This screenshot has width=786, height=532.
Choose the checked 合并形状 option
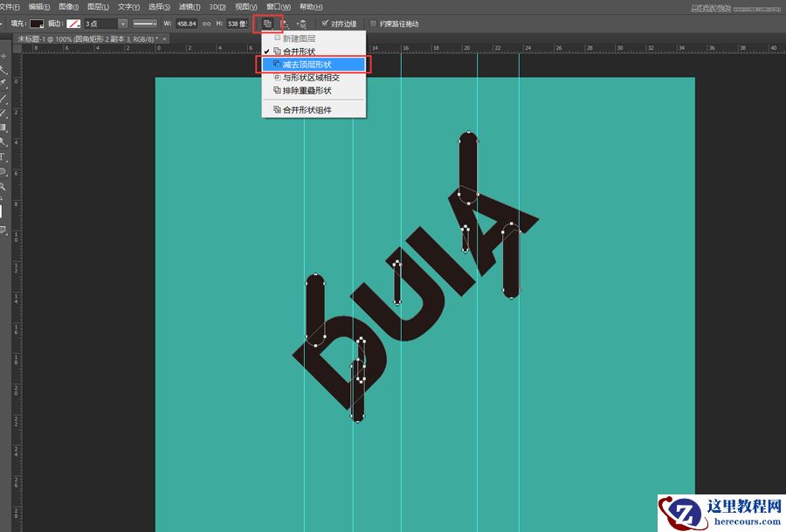pos(299,52)
